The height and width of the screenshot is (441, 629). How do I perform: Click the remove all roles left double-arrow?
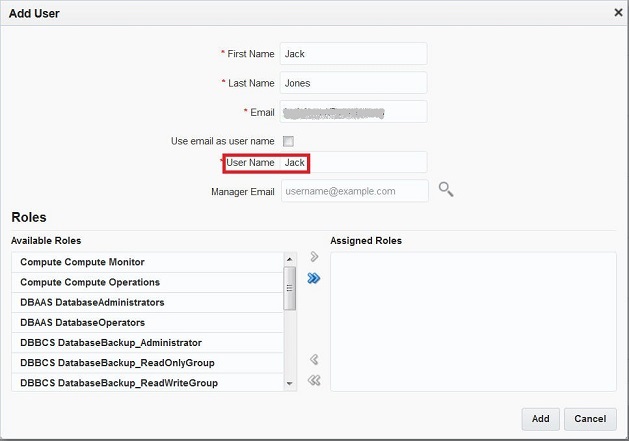[x=313, y=380]
